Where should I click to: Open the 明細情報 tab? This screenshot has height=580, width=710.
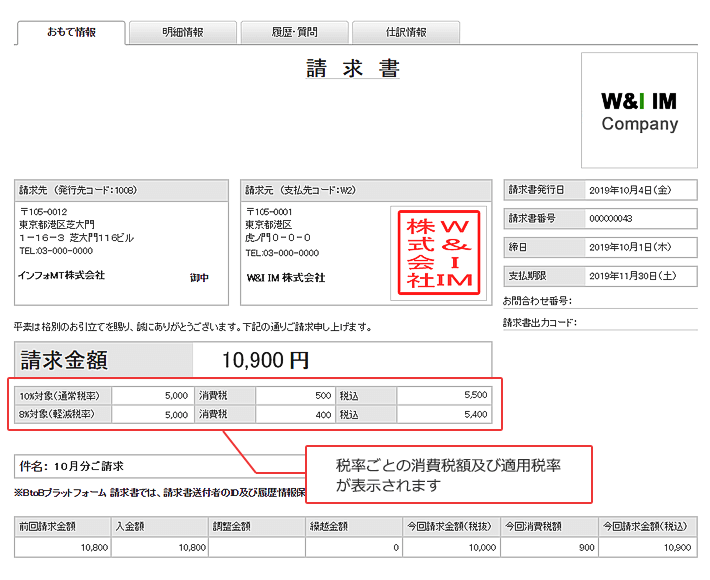183,32
